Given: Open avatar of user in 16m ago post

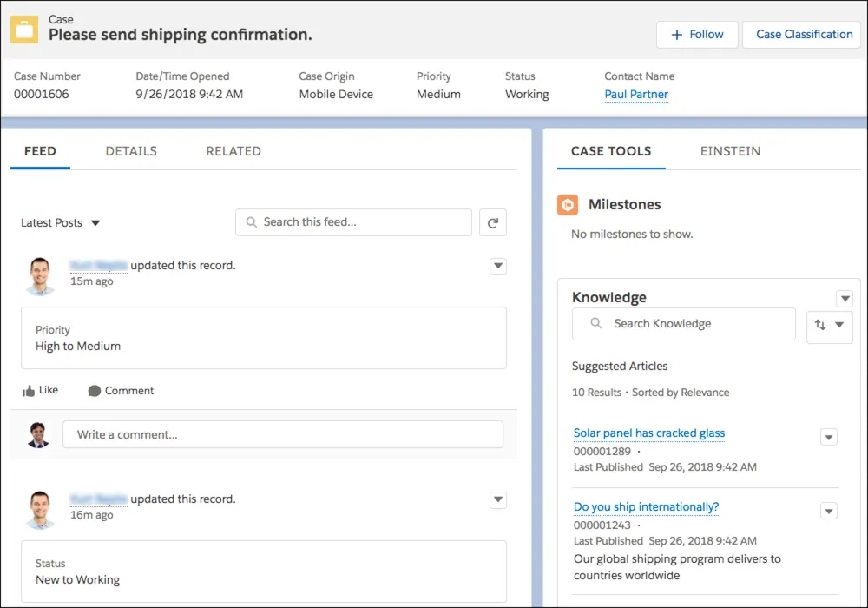Looking at the screenshot, I should pos(40,510).
